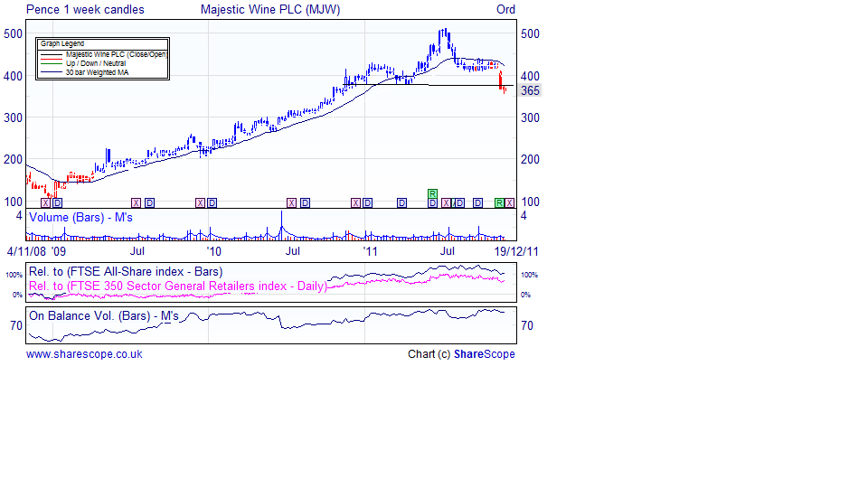Click the D marker beneath the raised R
This screenshot has height=488, width=868.
(432, 203)
